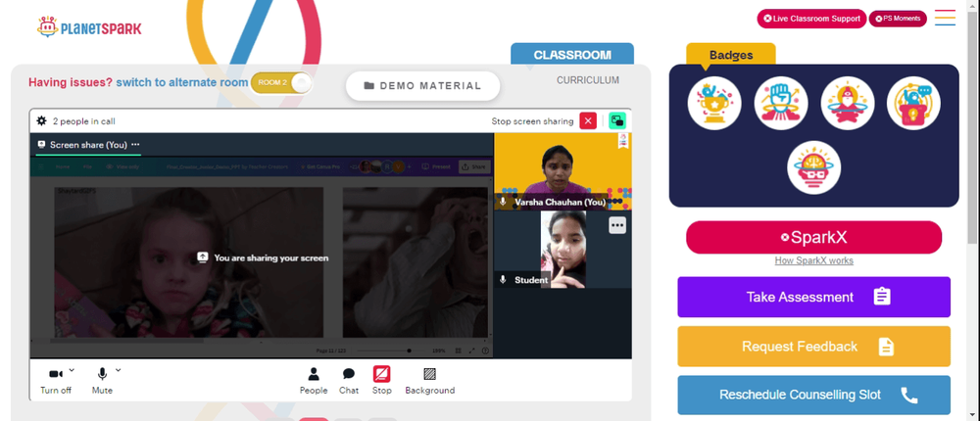Select the trophy badge
The width and height of the screenshot is (980, 421).
coord(714,103)
